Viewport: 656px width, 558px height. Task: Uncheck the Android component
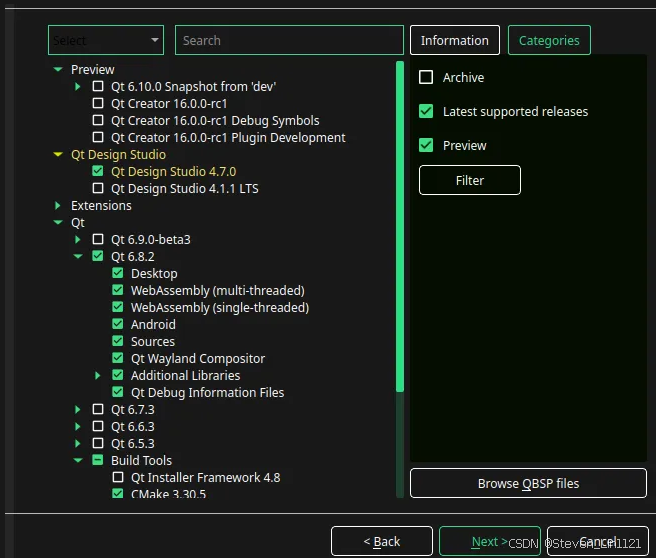(118, 324)
